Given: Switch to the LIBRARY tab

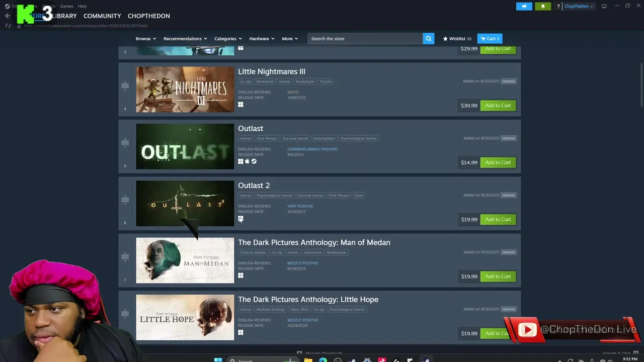Looking at the screenshot, I should [x=64, y=16].
